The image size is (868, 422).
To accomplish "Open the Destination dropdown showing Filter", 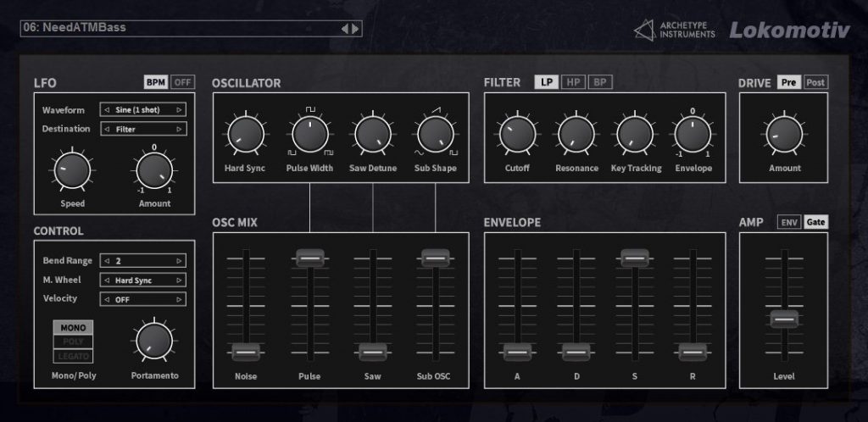I will [x=142, y=129].
